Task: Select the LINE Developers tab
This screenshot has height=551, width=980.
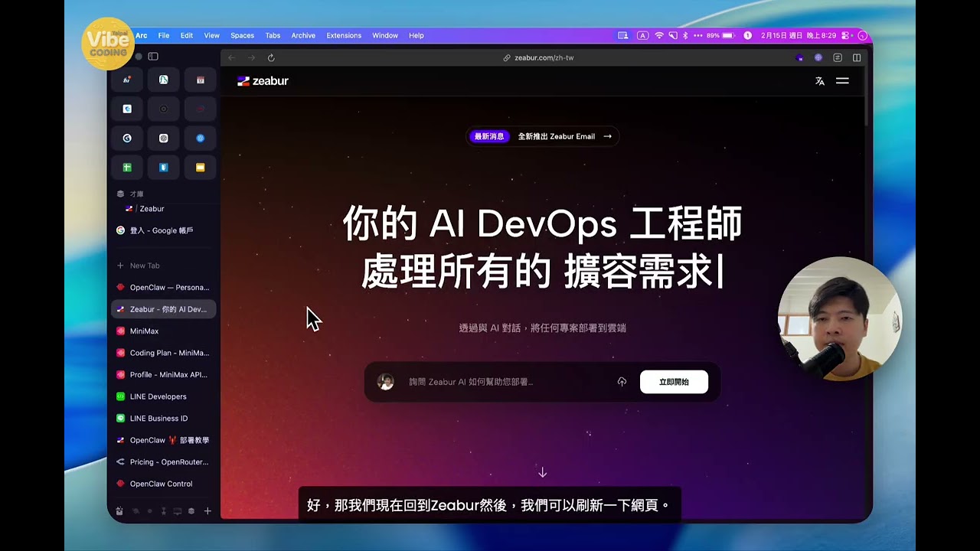Action: [x=164, y=396]
